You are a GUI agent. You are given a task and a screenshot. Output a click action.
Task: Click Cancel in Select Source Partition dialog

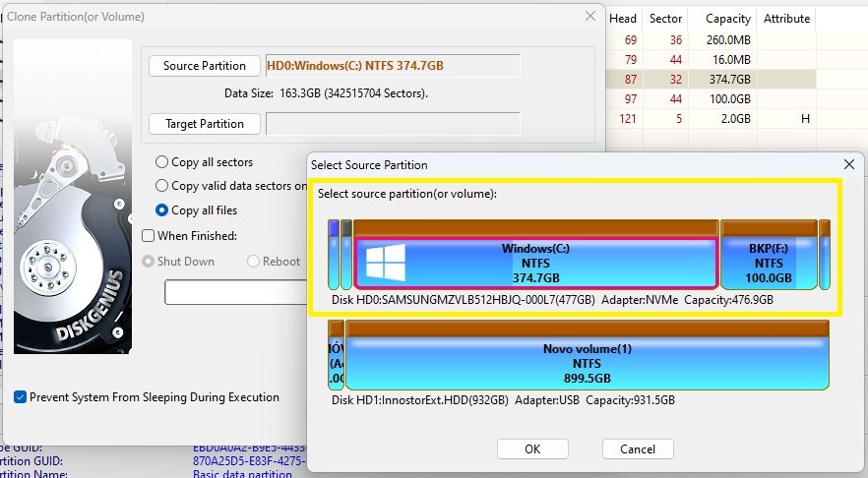(638, 449)
